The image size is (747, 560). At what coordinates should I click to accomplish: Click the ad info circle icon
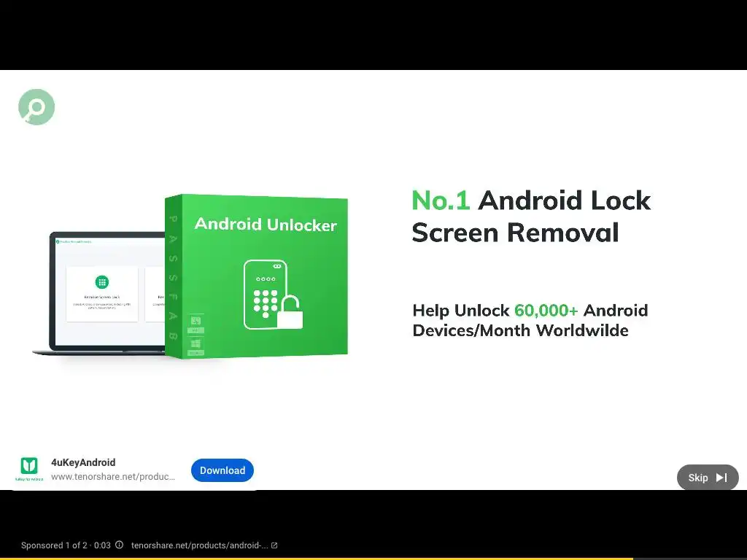(x=120, y=545)
